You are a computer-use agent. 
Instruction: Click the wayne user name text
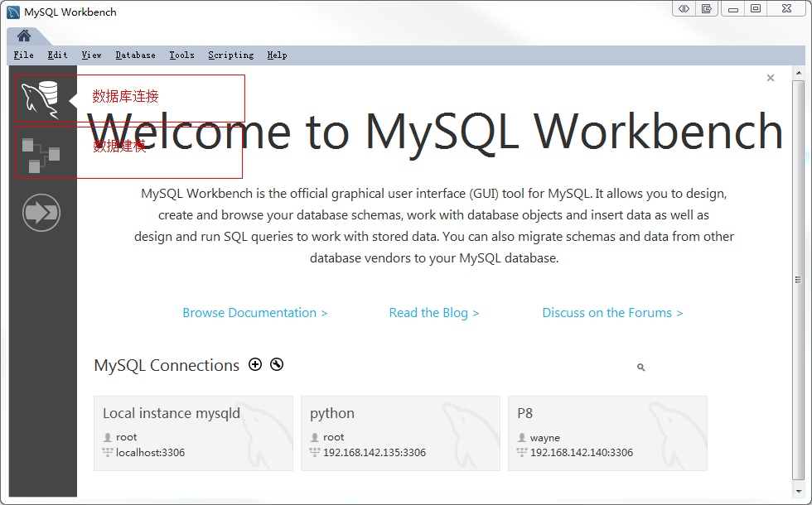[x=545, y=438]
